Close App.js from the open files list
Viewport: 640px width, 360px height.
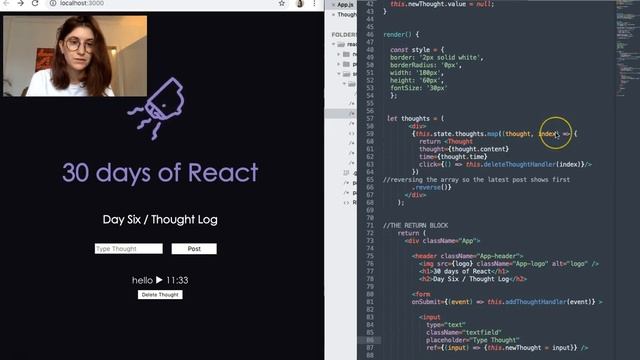click(333, 5)
